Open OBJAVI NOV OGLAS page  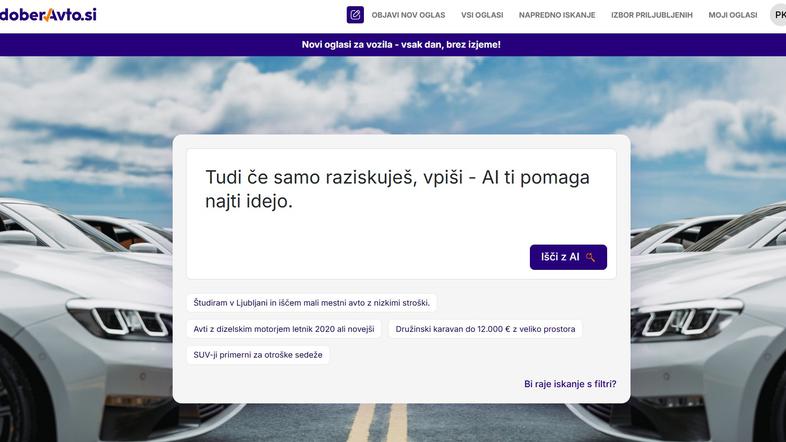(x=408, y=15)
